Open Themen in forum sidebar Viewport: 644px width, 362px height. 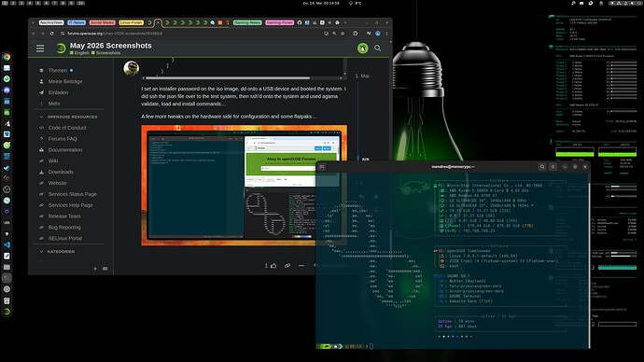pos(58,70)
